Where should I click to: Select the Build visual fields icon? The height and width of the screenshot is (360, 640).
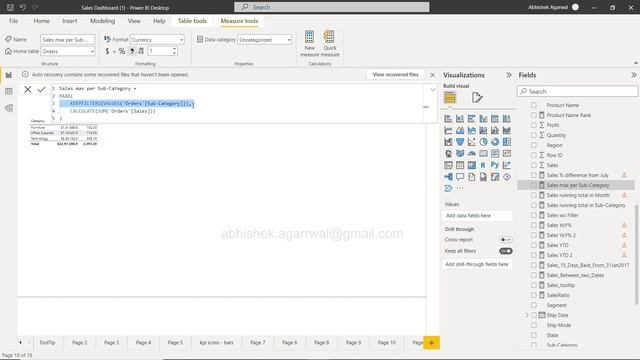450,98
